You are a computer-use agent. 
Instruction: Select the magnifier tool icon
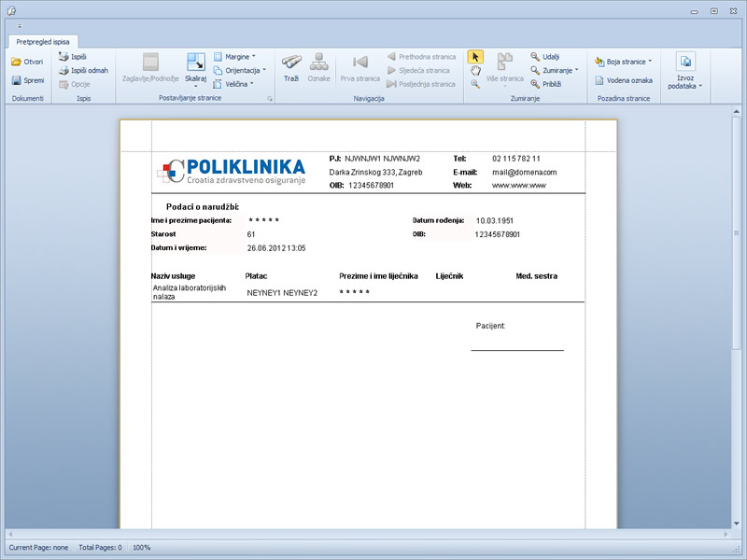(475, 84)
